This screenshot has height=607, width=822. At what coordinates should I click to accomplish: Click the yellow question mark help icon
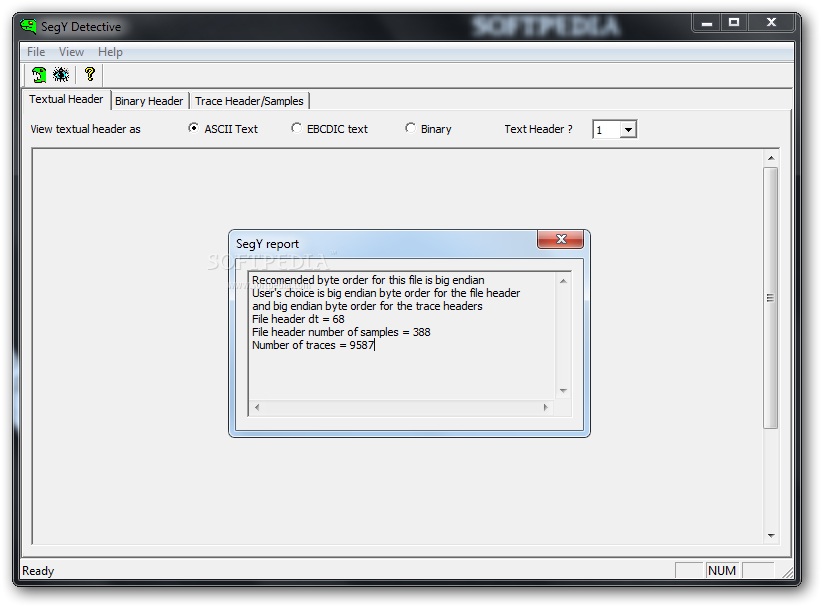tap(90, 74)
